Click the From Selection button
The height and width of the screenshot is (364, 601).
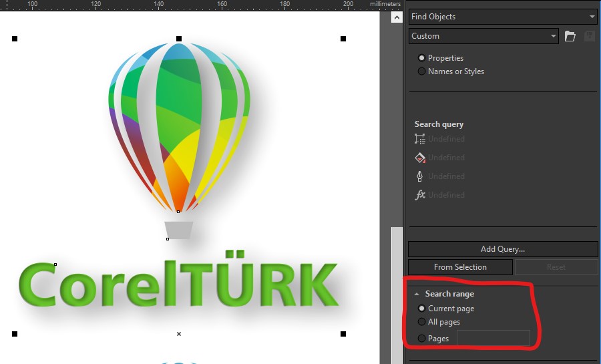[x=460, y=267]
